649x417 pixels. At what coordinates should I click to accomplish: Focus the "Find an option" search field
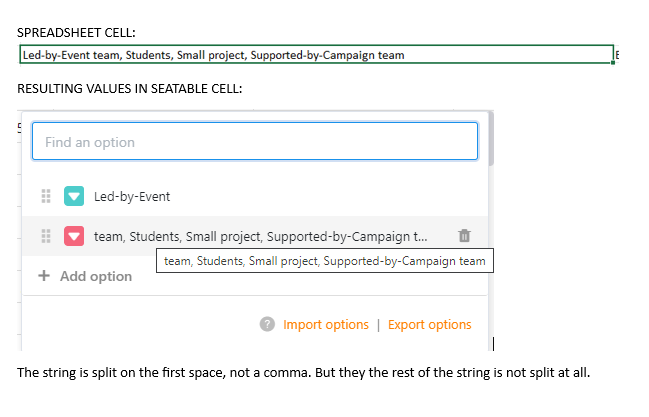255,142
